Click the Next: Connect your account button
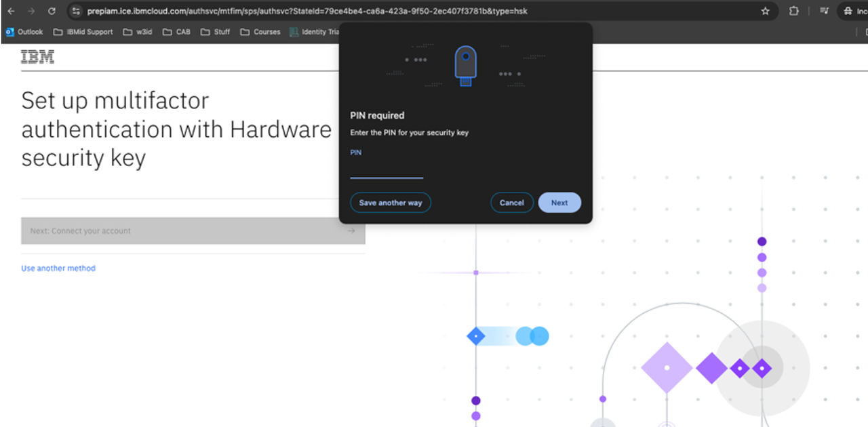Image resolution: width=868 pixels, height=427 pixels. pyautogui.click(x=193, y=231)
